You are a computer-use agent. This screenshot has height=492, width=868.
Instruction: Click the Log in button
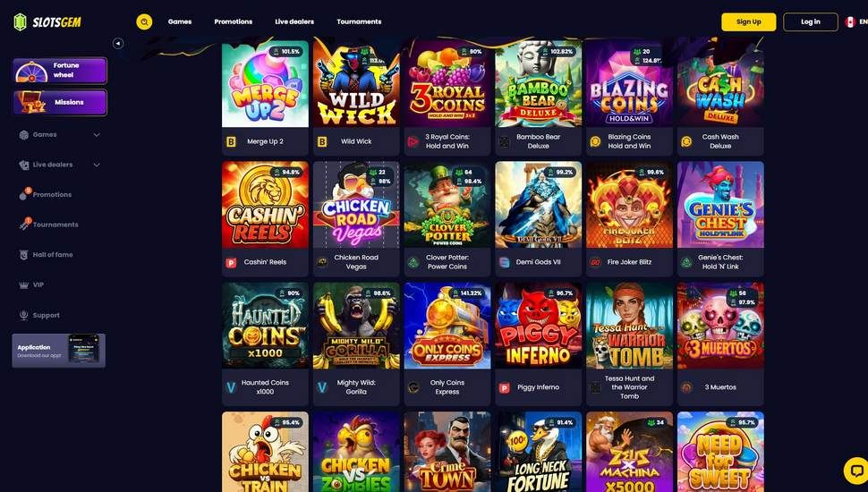811,22
